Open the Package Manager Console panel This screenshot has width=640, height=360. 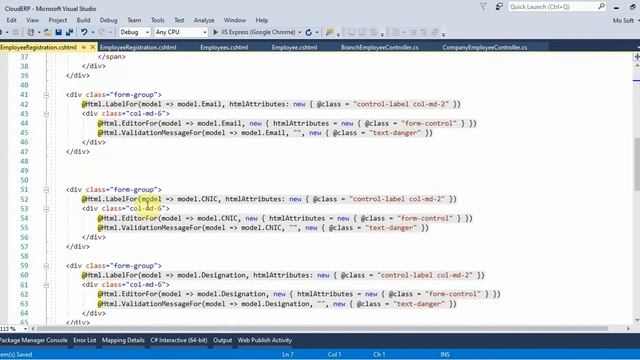coord(34,340)
